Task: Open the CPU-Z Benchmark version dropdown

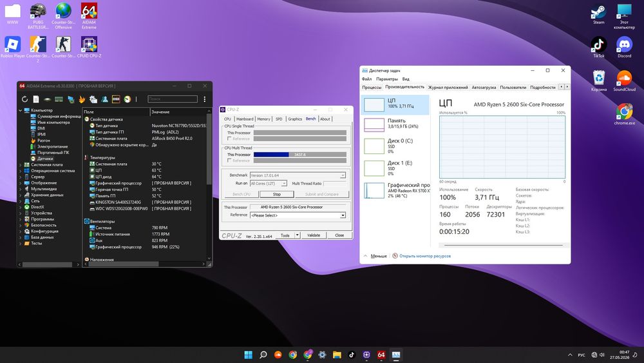Action: [343, 175]
